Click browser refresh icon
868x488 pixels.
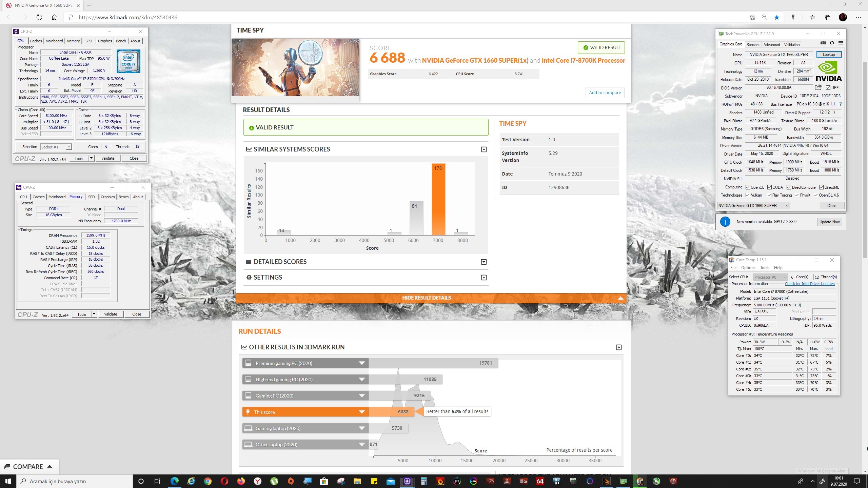(39, 17)
